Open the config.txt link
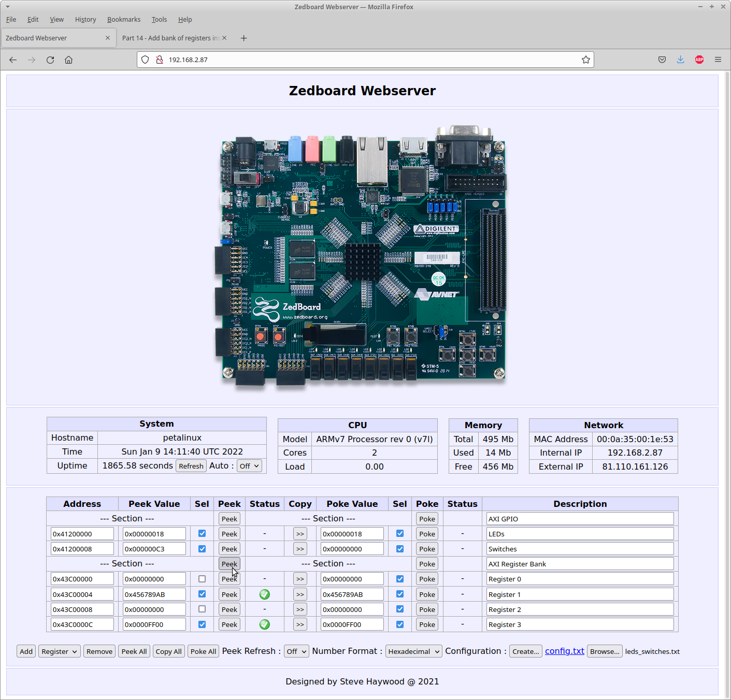The image size is (731, 700). tap(564, 651)
